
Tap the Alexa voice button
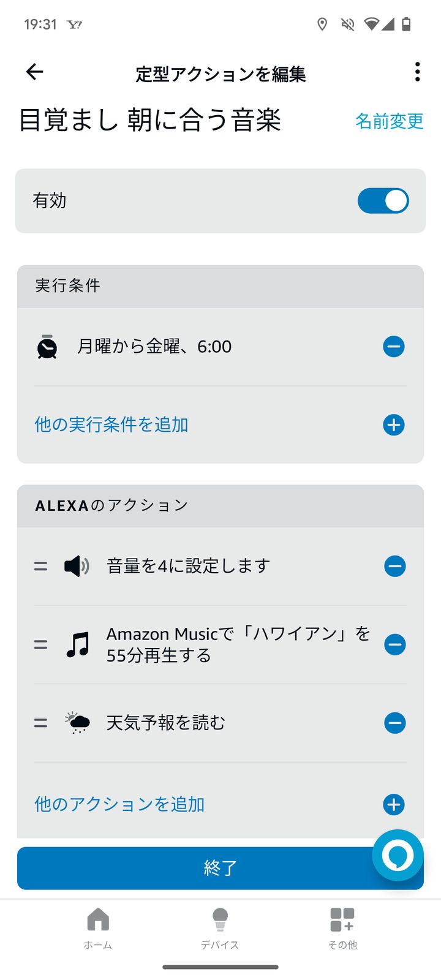(x=398, y=854)
